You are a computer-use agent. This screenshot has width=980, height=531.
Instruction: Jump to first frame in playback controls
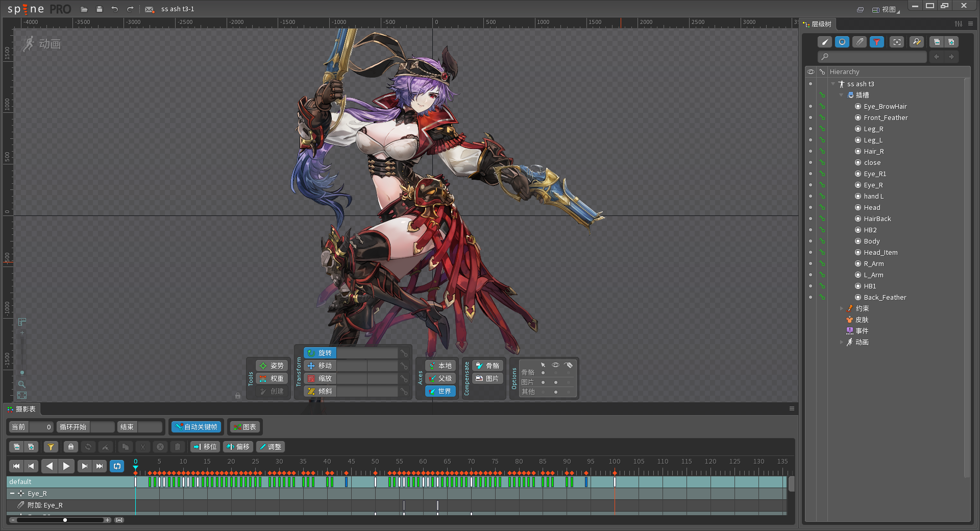pos(16,466)
